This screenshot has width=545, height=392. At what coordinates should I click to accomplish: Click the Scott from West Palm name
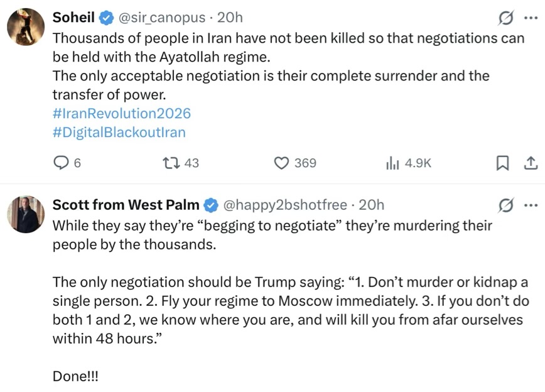pos(126,205)
